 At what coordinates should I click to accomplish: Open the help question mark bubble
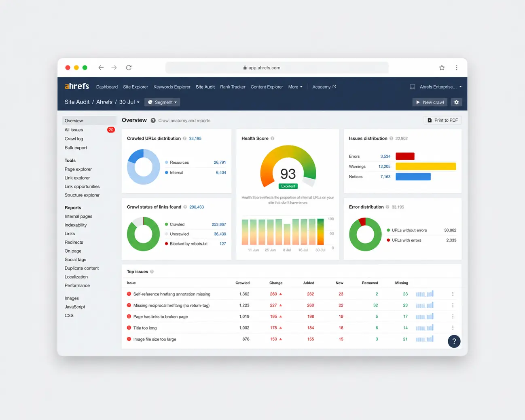point(454,341)
